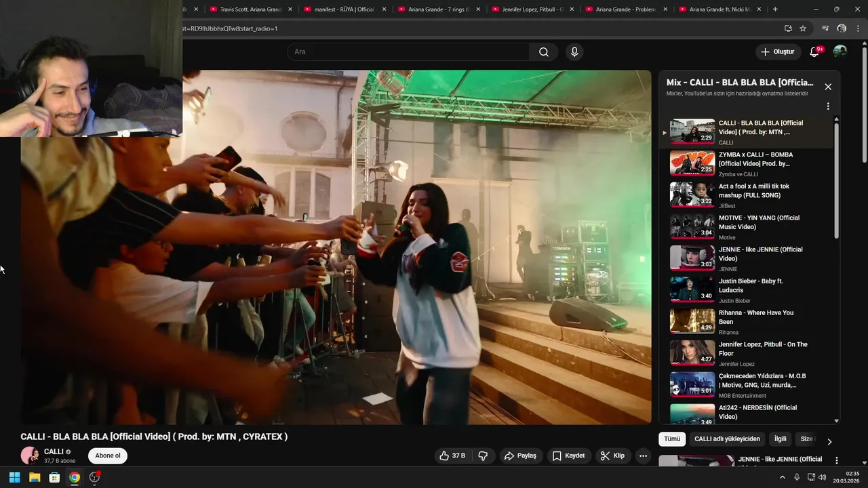Select the CALLI adlı yükleyiciden chip
868x488 pixels.
click(728, 439)
